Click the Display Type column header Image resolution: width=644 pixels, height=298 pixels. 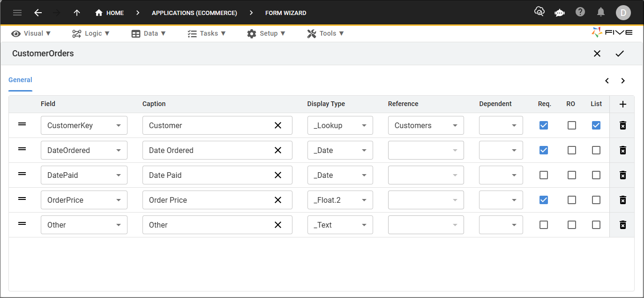click(x=326, y=104)
